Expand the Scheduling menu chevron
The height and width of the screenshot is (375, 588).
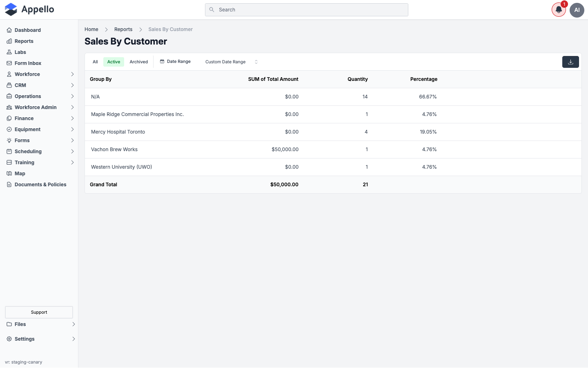[x=72, y=152]
